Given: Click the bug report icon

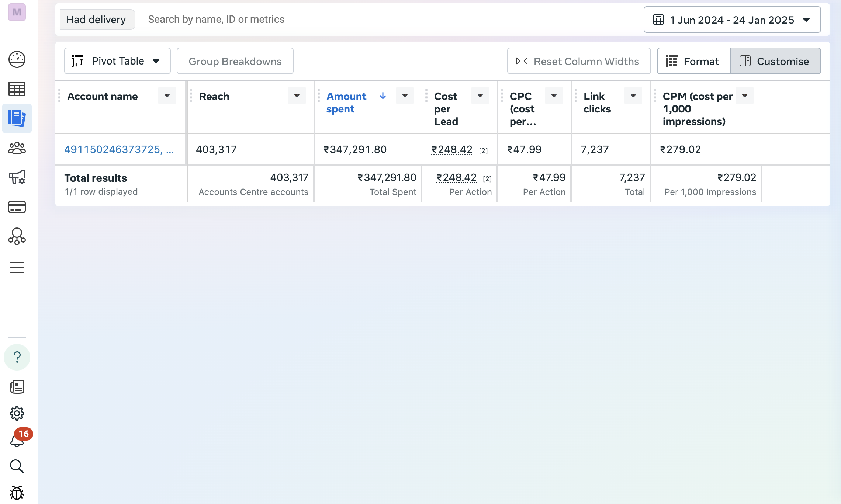Looking at the screenshot, I should pyautogui.click(x=17, y=493).
